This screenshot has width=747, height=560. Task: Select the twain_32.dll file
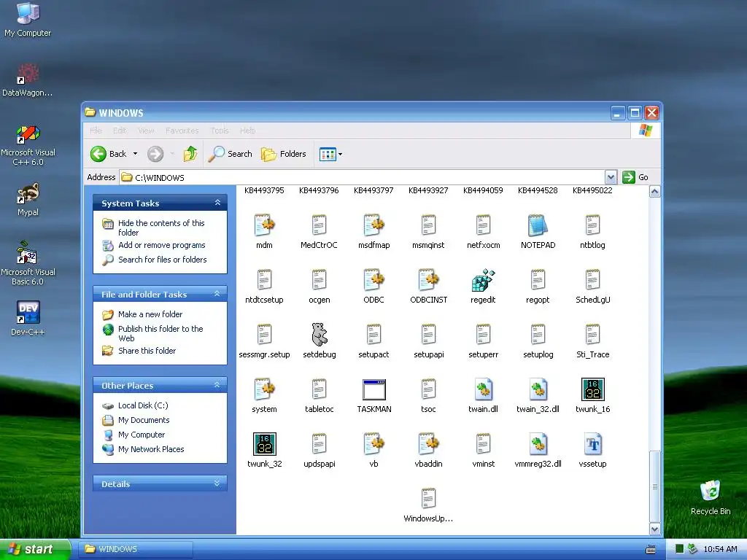click(x=538, y=389)
